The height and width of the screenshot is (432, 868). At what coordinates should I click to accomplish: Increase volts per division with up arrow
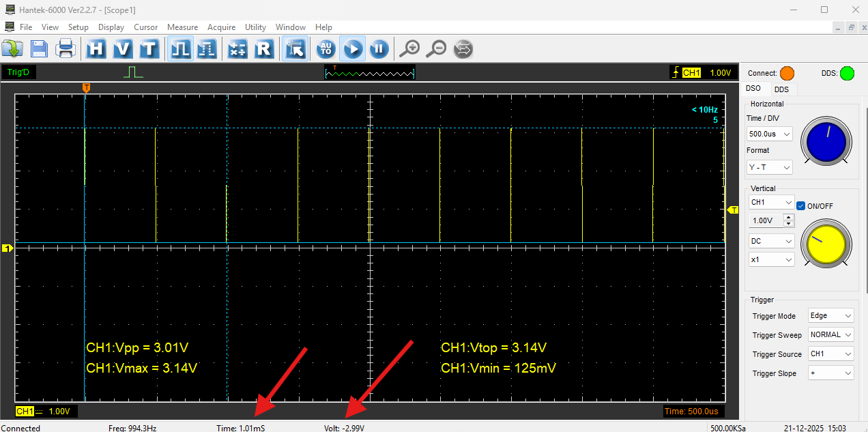pos(789,218)
